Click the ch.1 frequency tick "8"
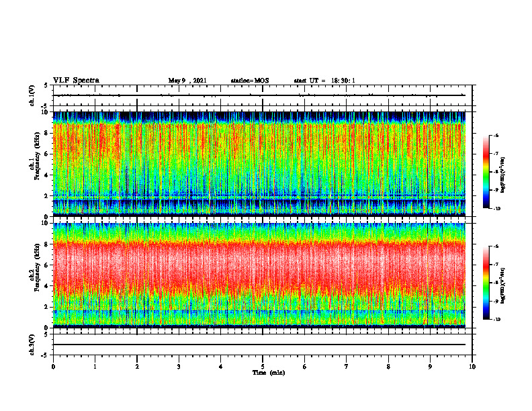The width and height of the screenshot is (532, 411). pos(46,133)
